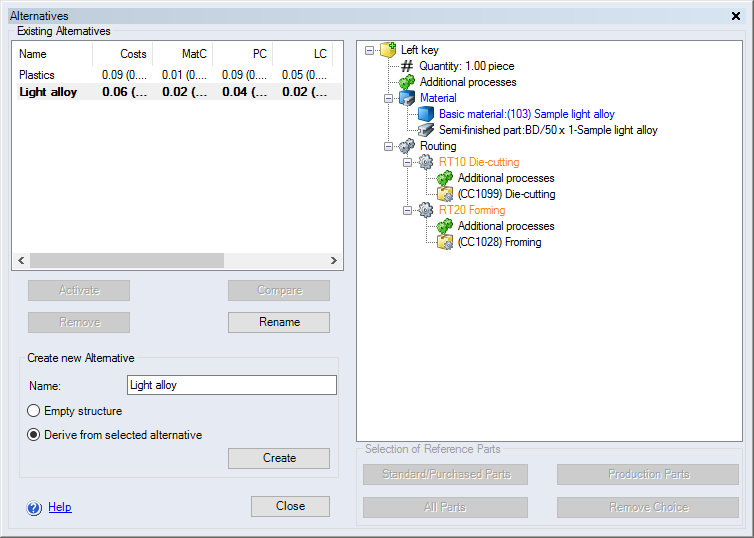
Task: Collapse the RT20 Forming node
Action: click(409, 210)
